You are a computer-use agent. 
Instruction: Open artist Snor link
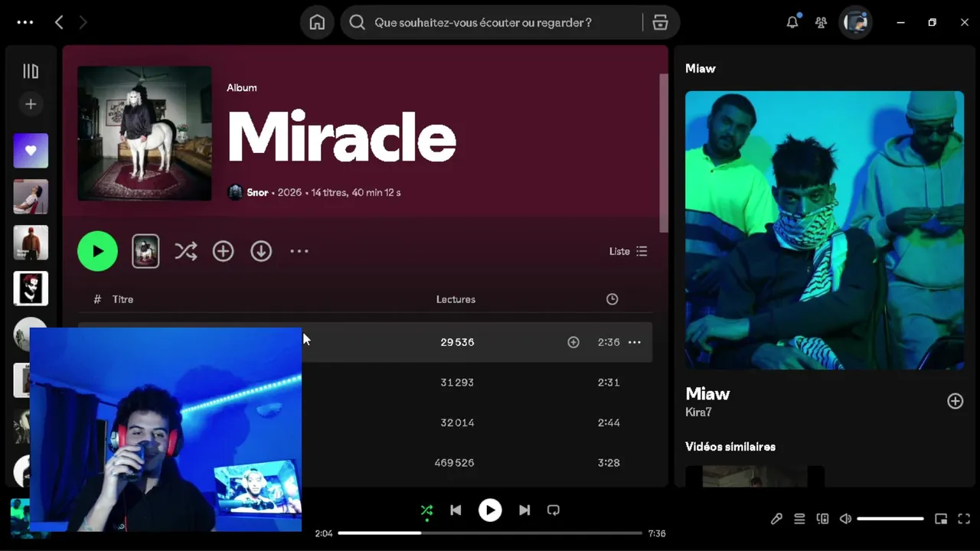pos(257,192)
